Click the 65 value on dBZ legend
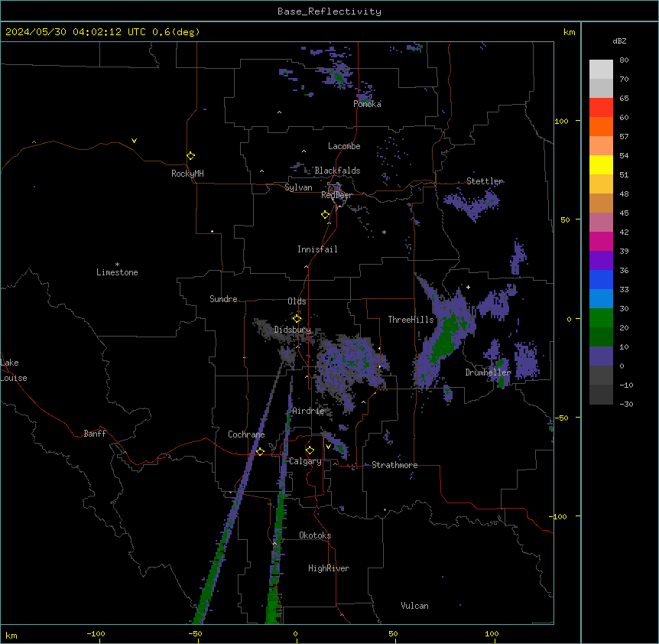 pyautogui.click(x=624, y=99)
